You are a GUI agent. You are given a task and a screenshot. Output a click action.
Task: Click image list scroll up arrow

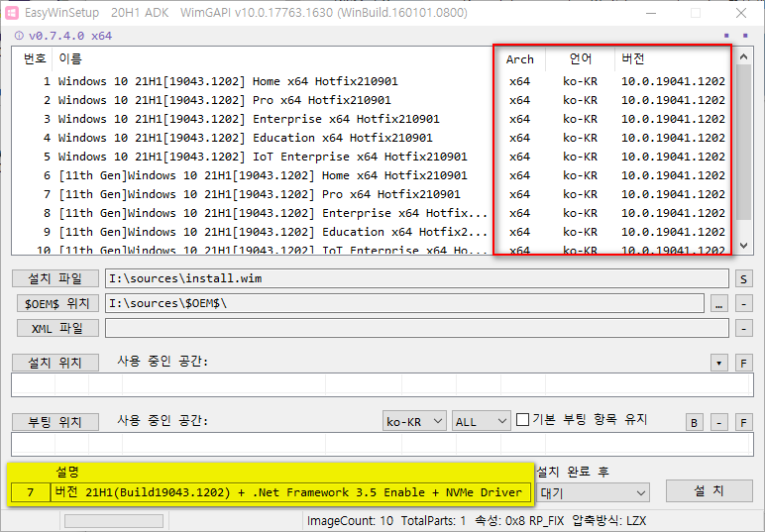pos(743,56)
